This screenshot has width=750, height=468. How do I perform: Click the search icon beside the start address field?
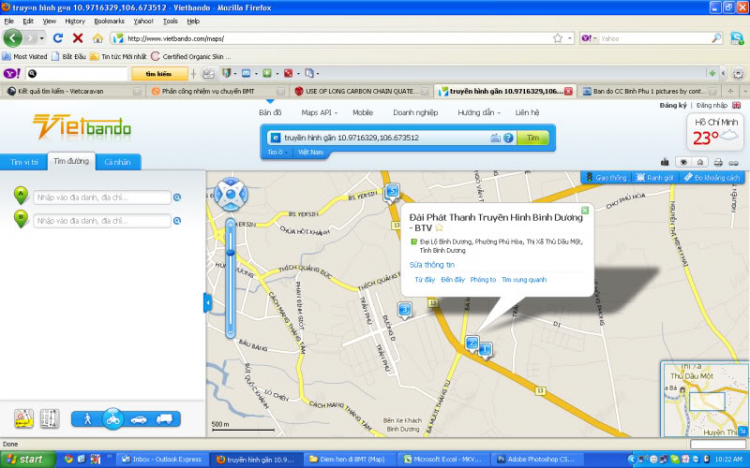pyautogui.click(x=177, y=197)
